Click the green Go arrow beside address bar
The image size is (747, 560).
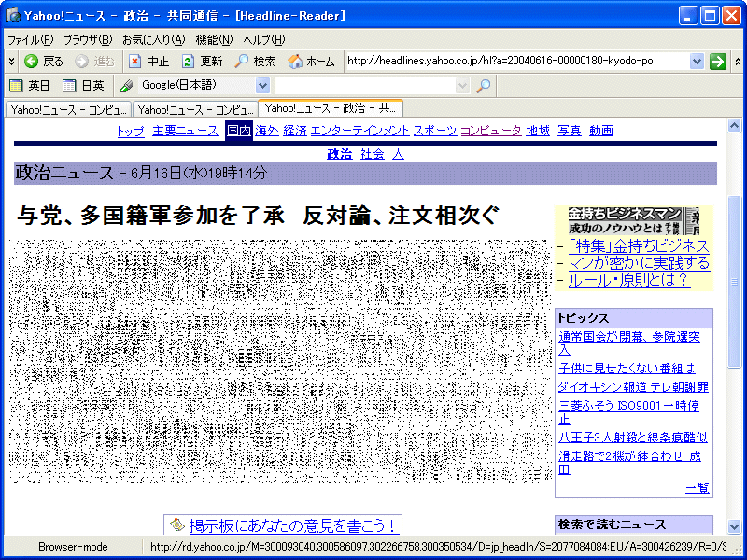(717, 62)
